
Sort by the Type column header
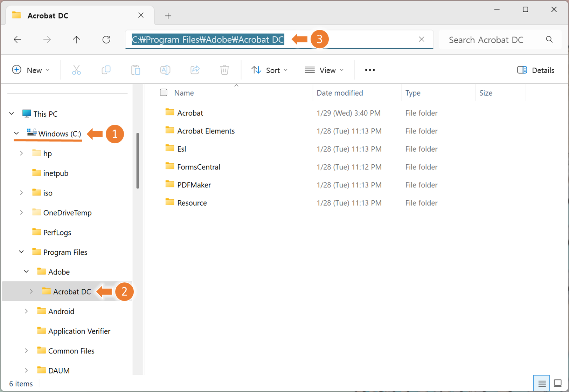(x=413, y=93)
